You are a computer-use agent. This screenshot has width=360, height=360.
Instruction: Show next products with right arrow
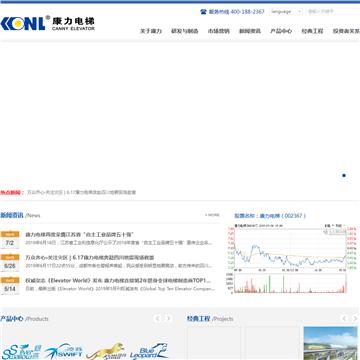click(x=169, y=318)
